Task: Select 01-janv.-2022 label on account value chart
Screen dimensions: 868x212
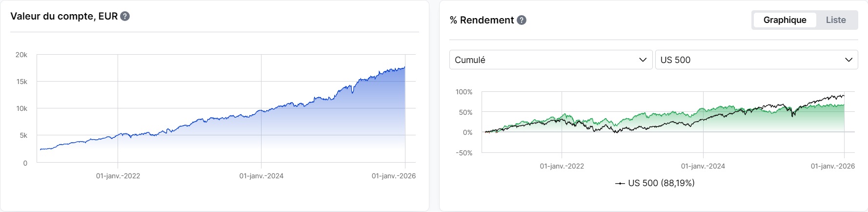Action: pos(118,176)
